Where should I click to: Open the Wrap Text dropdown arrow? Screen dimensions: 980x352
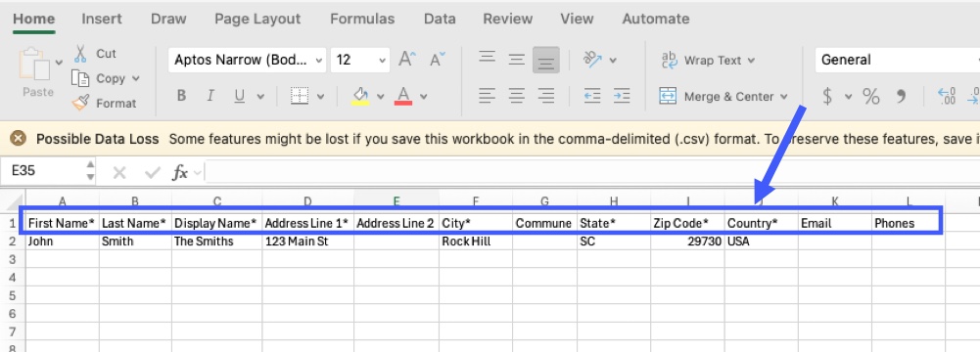[751, 61]
